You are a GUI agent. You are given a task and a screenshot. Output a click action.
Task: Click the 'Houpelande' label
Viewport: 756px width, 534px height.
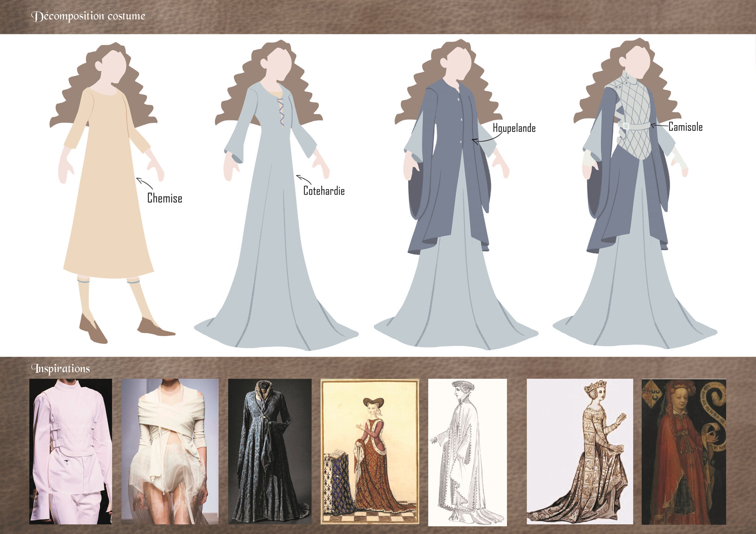click(514, 128)
